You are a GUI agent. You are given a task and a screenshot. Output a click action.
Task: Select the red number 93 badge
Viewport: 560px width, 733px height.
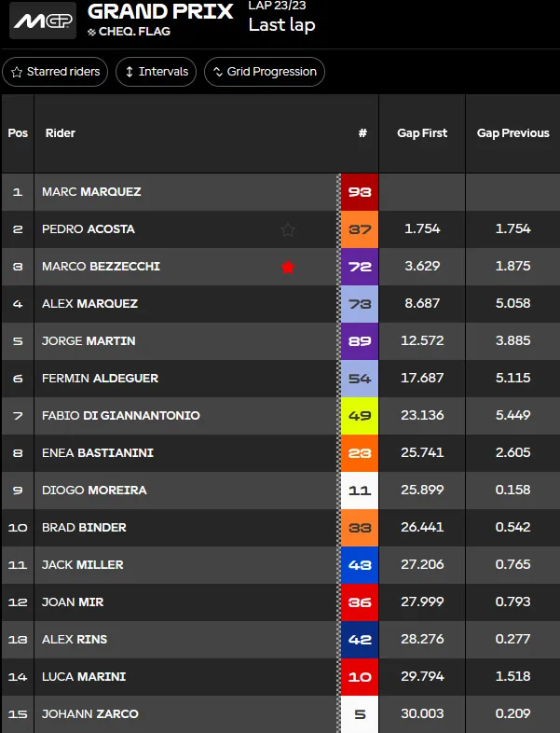[360, 192]
